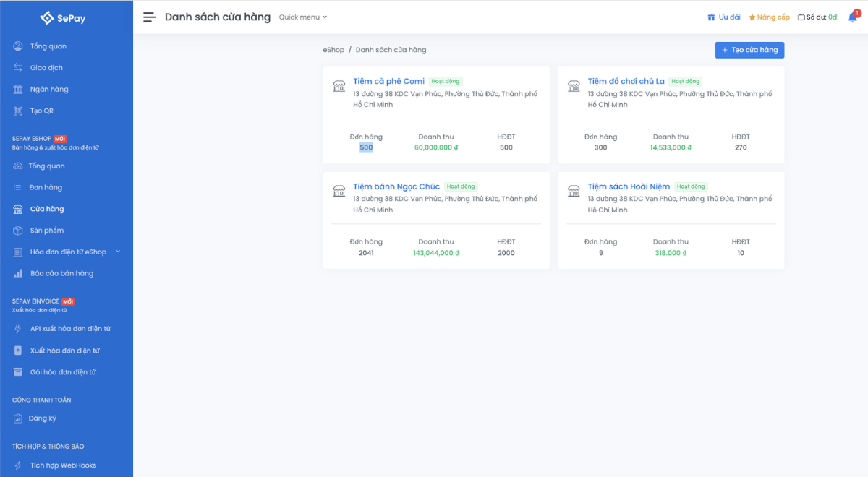Screen dimensions: 868x477
Task: Click the Tạo cửa hàng button
Action: point(749,50)
